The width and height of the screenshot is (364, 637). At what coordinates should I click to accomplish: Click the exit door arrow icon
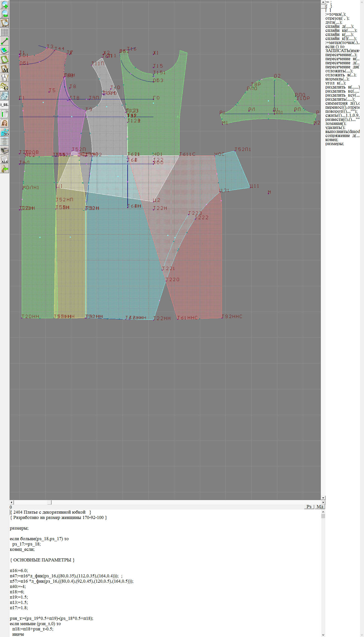(x=5, y=169)
